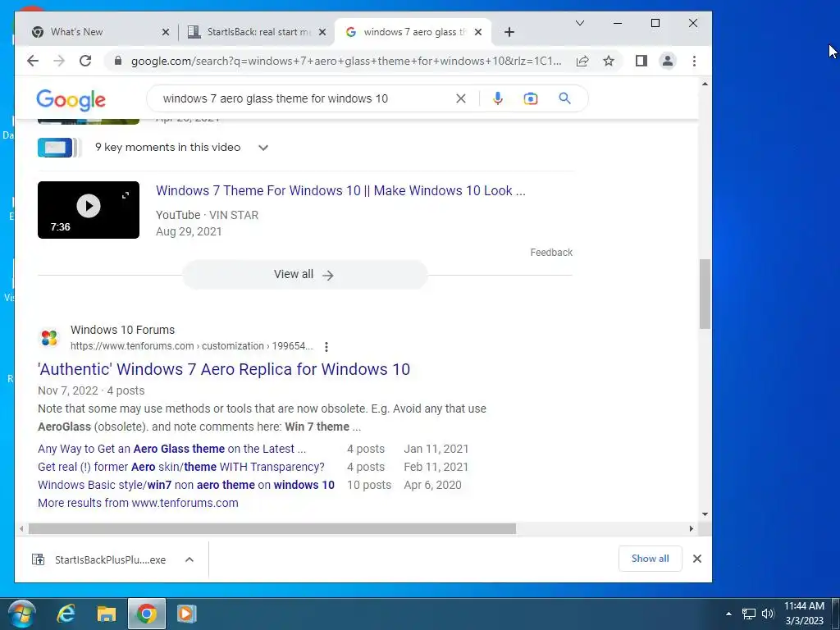The width and height of the screenshot is (840, 630).
Task: Click the Feedback link
Action: click(551, 253)
